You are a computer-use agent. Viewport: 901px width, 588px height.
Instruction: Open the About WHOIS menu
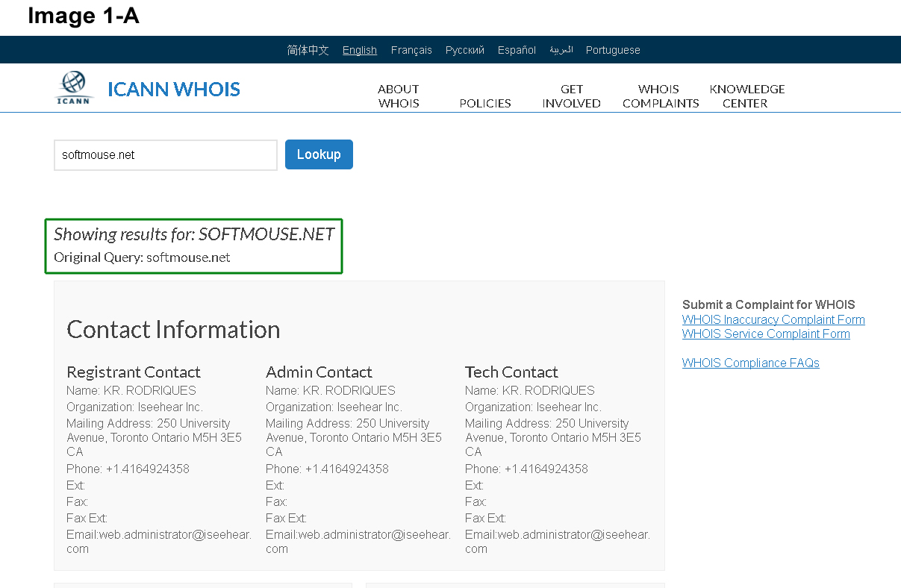click(x=399, y=96)
